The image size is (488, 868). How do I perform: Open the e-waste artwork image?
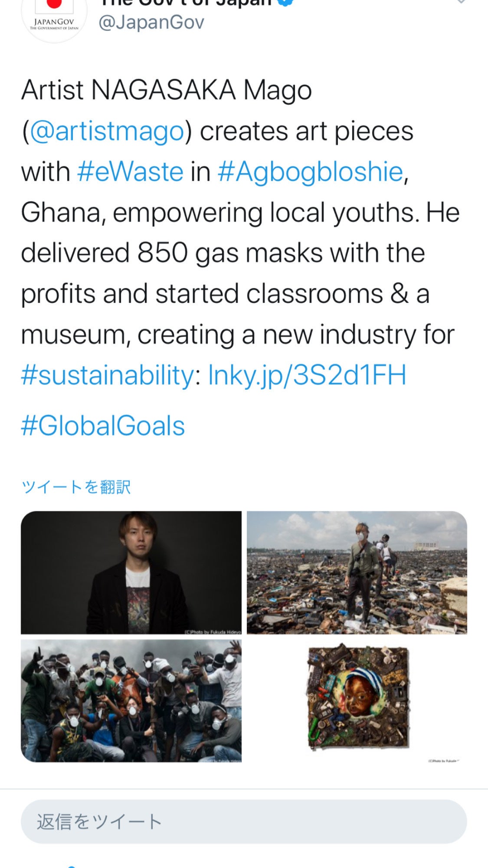tap(357, 700)
